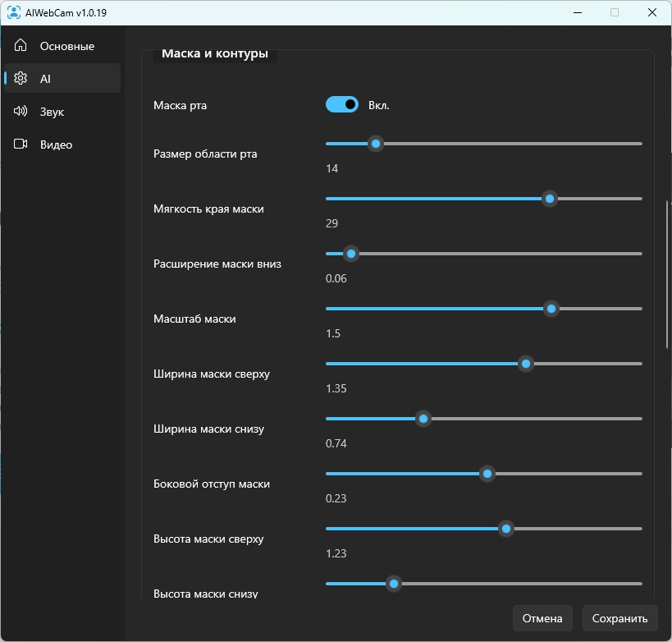672x642 pixels.
Task: Click the value 0.23 below slider
Action: click(336, 498)
